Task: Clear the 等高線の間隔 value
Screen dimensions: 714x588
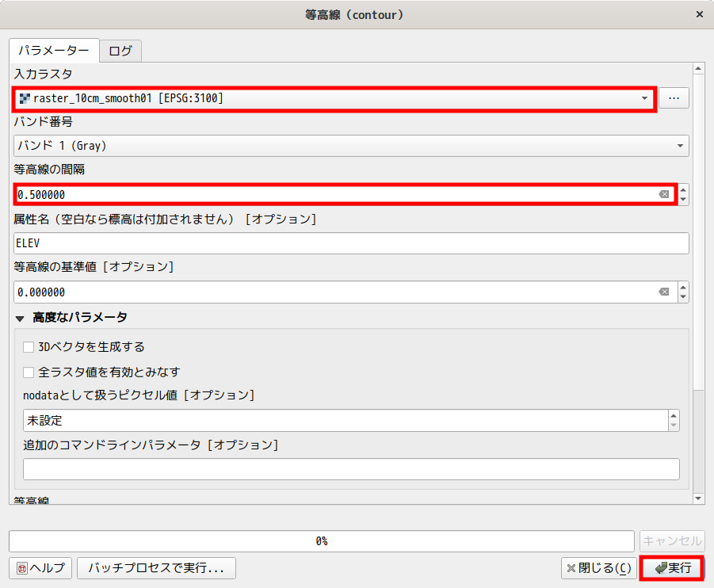Action: point(664,194)
